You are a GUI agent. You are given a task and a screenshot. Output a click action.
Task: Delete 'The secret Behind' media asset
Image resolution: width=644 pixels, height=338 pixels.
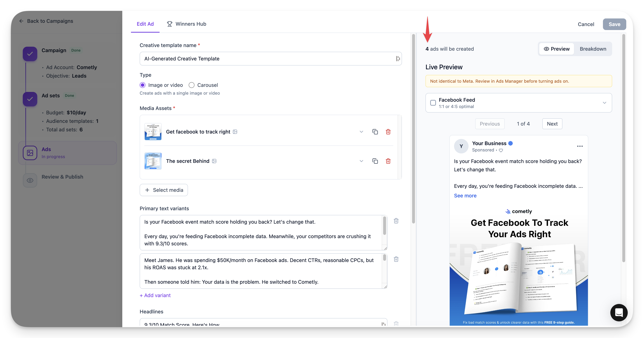[x=388, y=161]
